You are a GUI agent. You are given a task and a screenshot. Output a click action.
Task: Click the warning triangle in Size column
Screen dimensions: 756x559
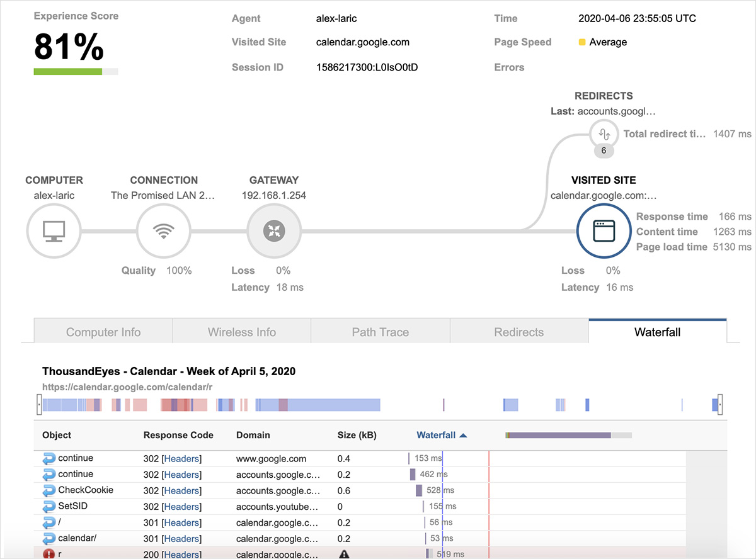pos(344,555)
